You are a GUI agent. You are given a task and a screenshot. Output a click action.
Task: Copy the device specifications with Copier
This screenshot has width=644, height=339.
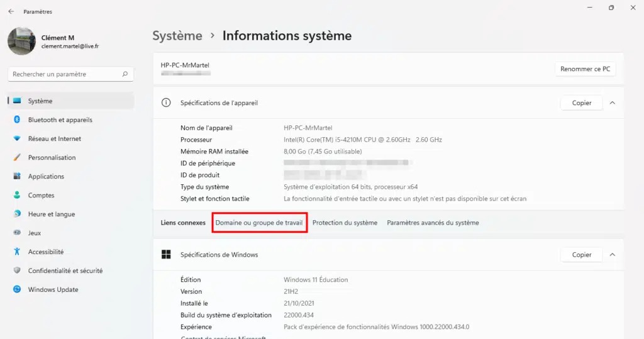coord(582,103)
